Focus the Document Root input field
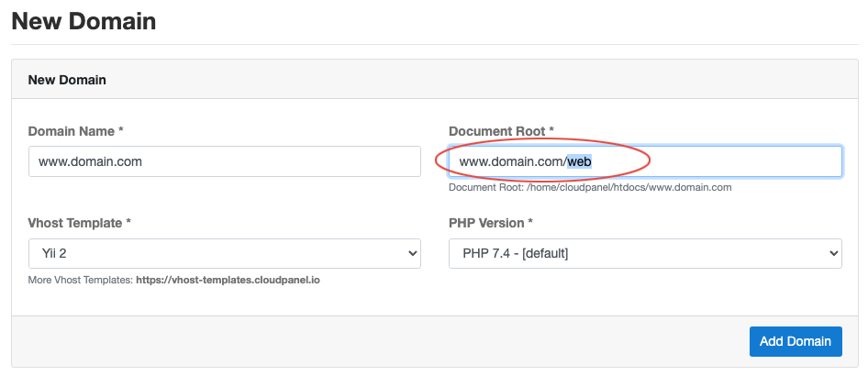 click(645, 161)
